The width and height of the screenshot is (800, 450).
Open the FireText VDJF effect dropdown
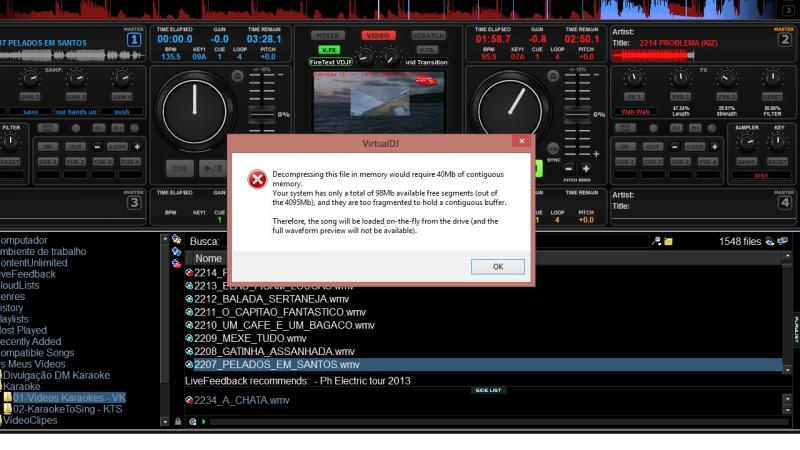[331, 62]
